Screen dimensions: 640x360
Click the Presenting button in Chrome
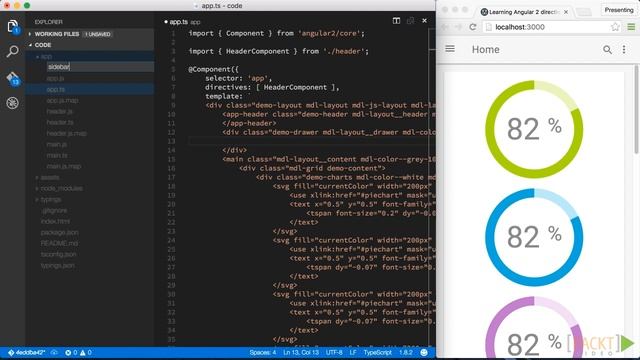coord(619,10)
